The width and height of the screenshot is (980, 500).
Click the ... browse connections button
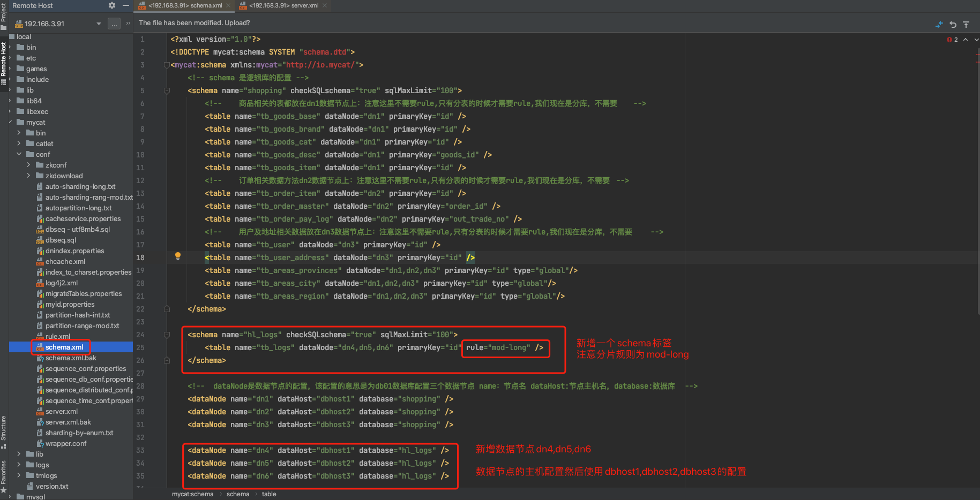[x=114, y=24]
